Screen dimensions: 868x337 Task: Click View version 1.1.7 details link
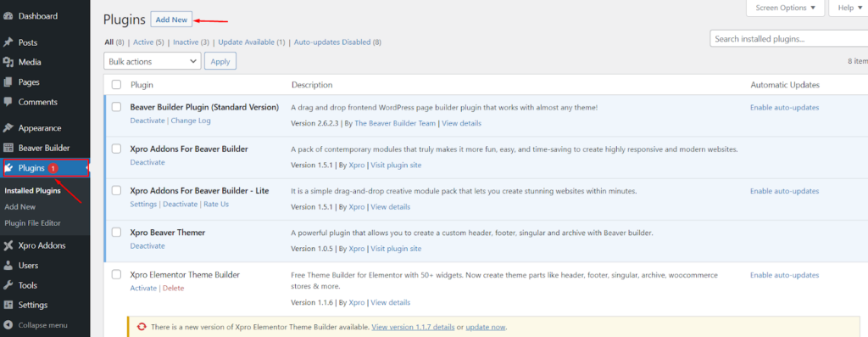(x=413, y=327)
